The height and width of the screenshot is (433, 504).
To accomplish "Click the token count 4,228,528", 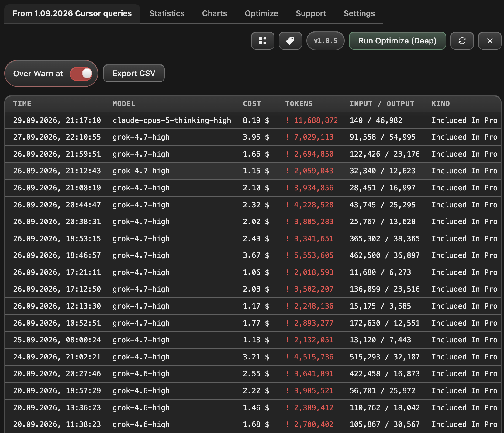I will coord(314,205).
